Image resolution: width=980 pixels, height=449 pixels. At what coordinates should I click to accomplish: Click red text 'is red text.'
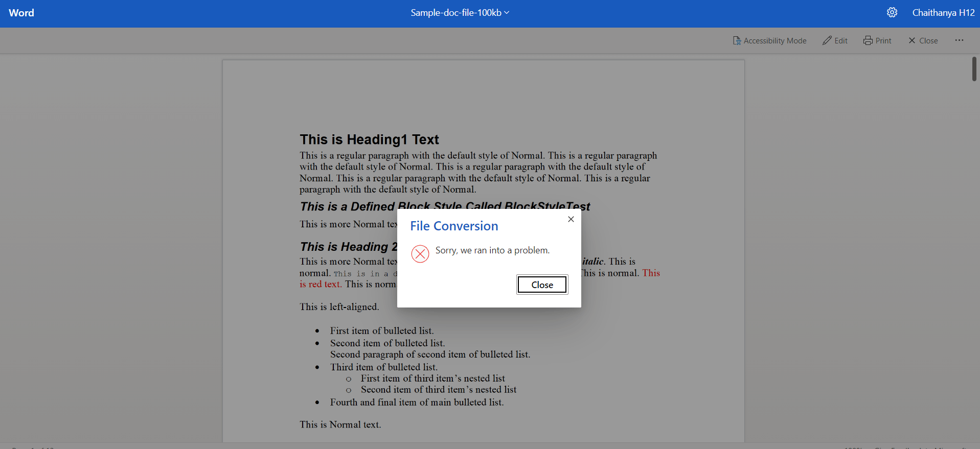pyautogui.click(x=320, y=284)
